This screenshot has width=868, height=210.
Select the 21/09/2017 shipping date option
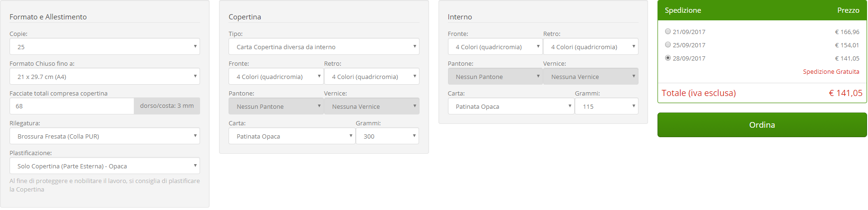tap(668, 32)
